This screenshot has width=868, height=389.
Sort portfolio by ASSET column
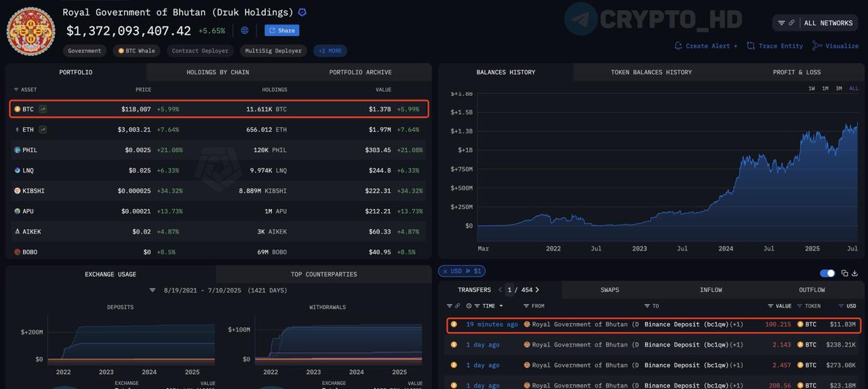[x=25, y=90]
